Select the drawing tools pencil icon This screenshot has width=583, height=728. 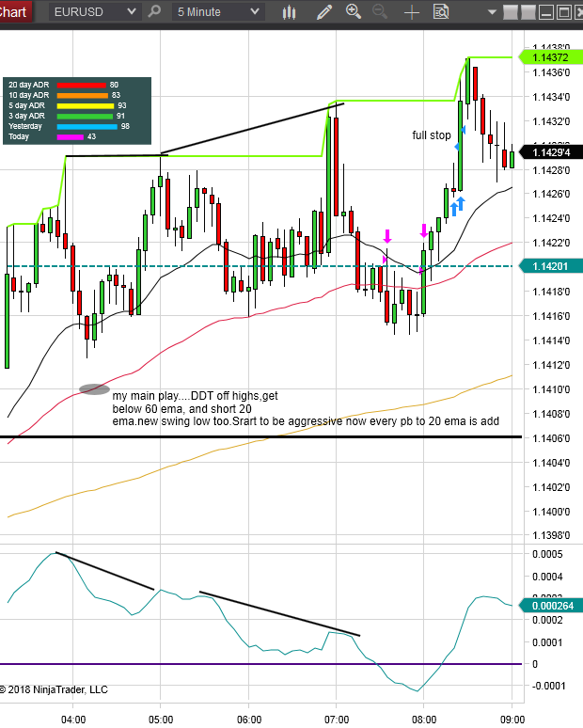tap(324, 12)
